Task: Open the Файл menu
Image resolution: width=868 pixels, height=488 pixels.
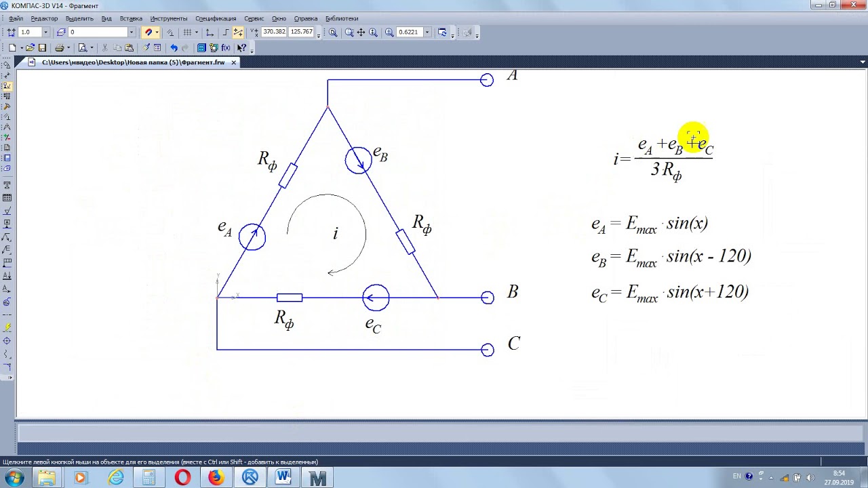Action: pos(16,18)
